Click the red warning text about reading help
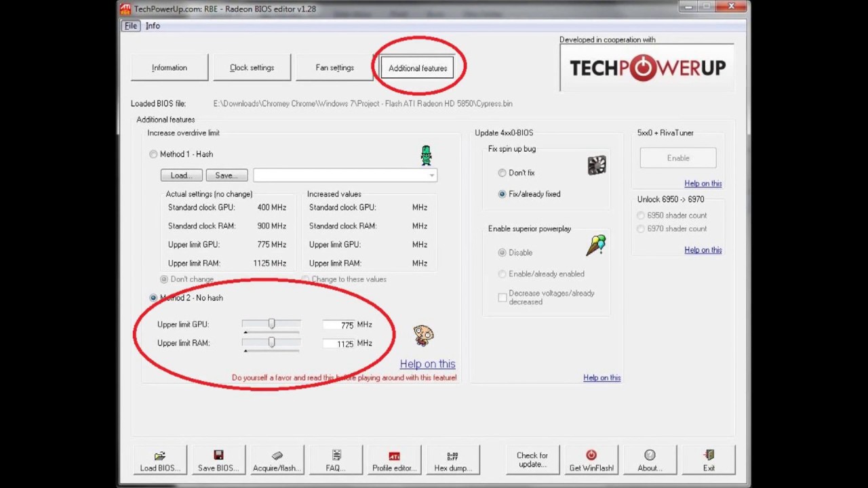This screenshot has height=488, width=868. coord(344,378)
